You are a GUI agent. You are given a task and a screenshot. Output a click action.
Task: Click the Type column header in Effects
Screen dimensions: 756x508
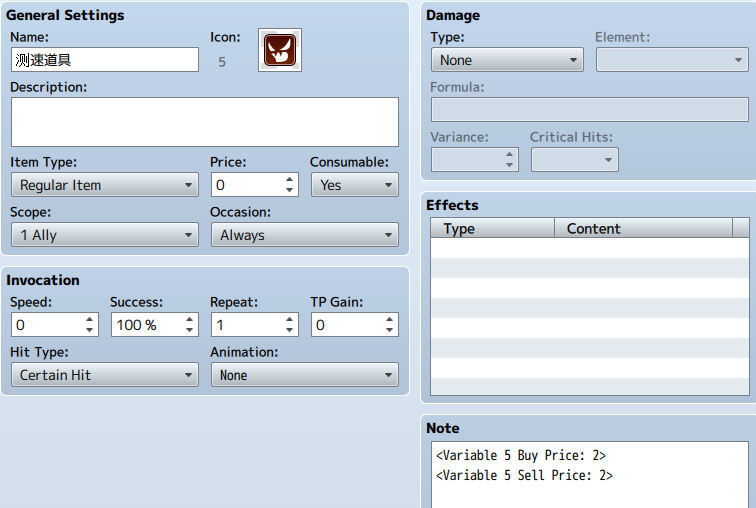pos(492,228)
